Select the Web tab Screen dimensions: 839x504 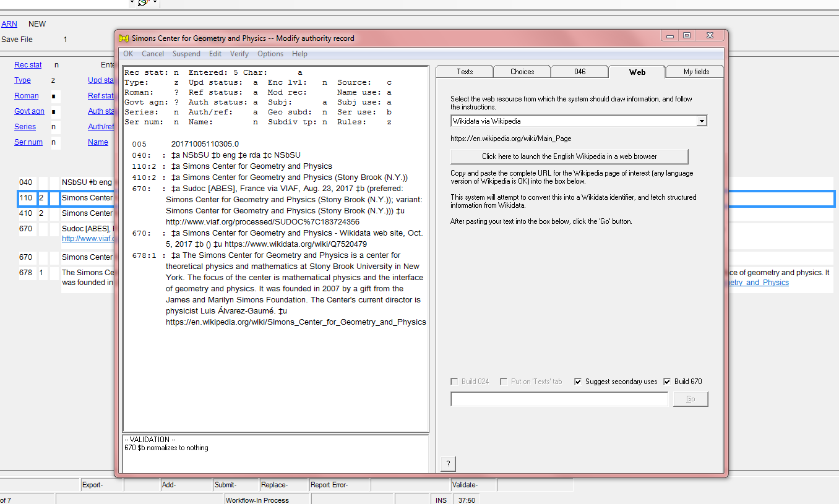pos(637,72)
